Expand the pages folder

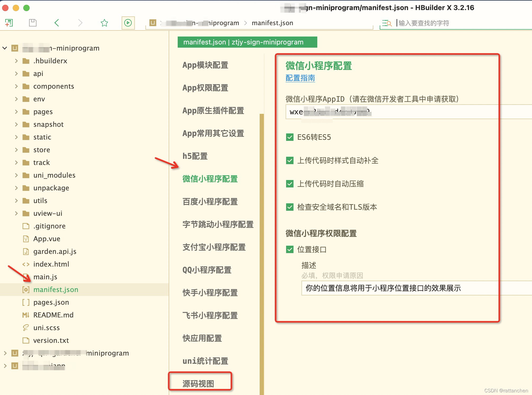click(16, 112)
